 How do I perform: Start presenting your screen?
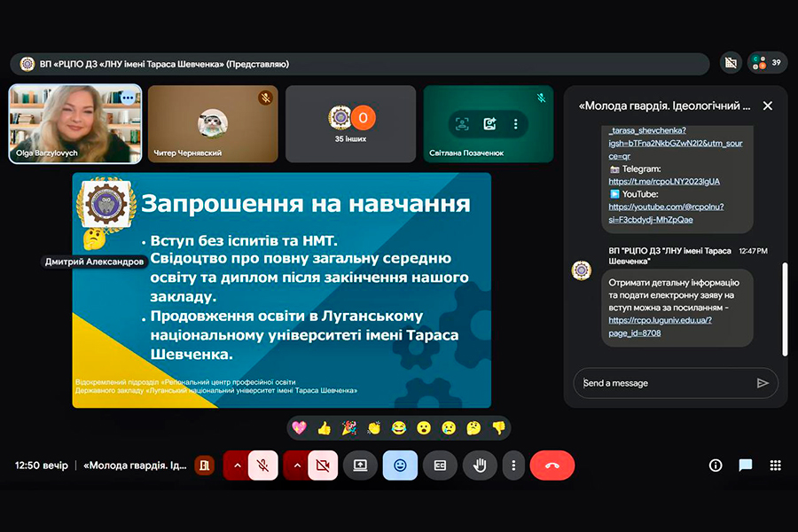(360, 465)
